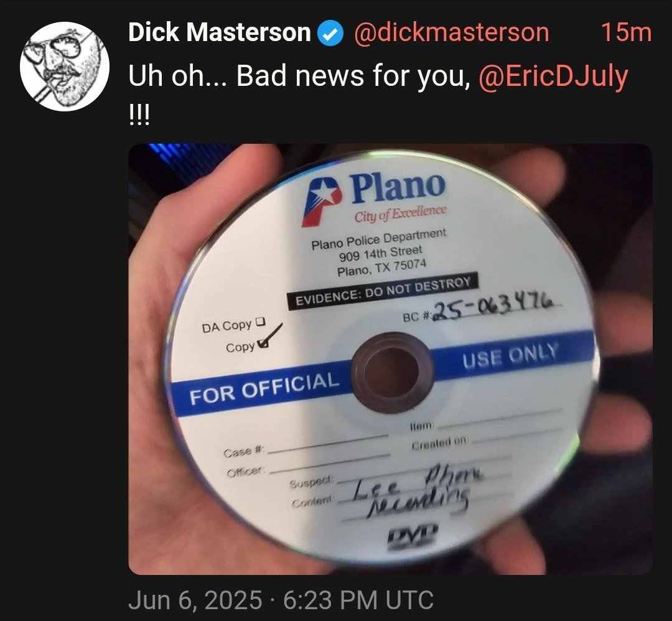This screenshot has width=672, height=621.
Task: Visit the @dickmasterson handle link
Action: tap(451, 33)
